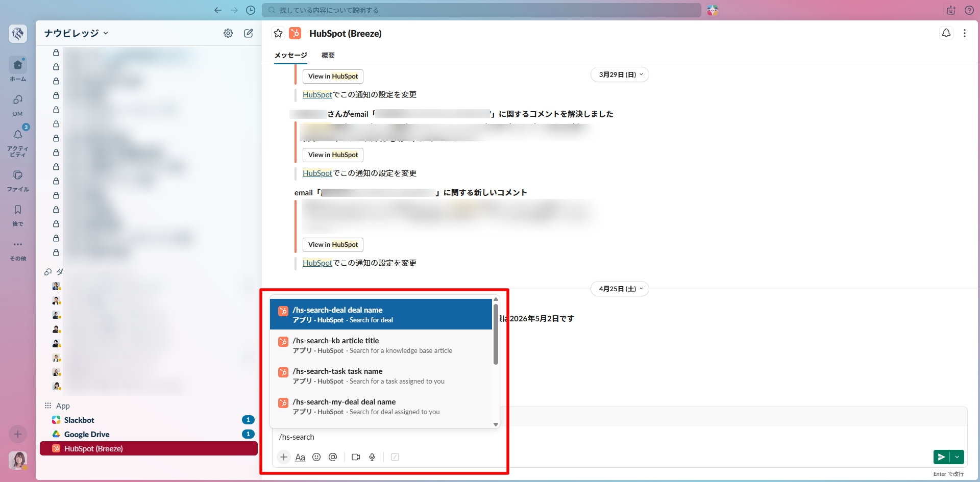This screenshot has width=980, height=482.
Task: Click View in HubSpot under resolved comment
Action: point(333,155)
